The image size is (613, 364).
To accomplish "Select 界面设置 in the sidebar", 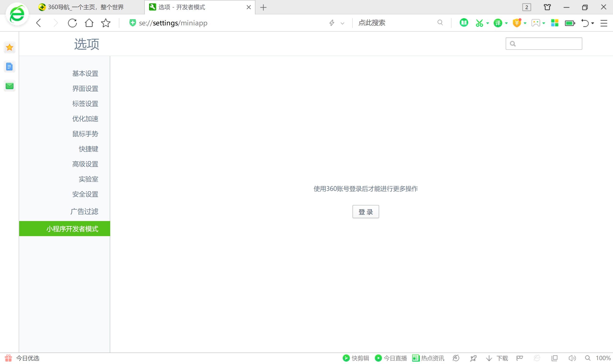I will click(x=85, y=89).
